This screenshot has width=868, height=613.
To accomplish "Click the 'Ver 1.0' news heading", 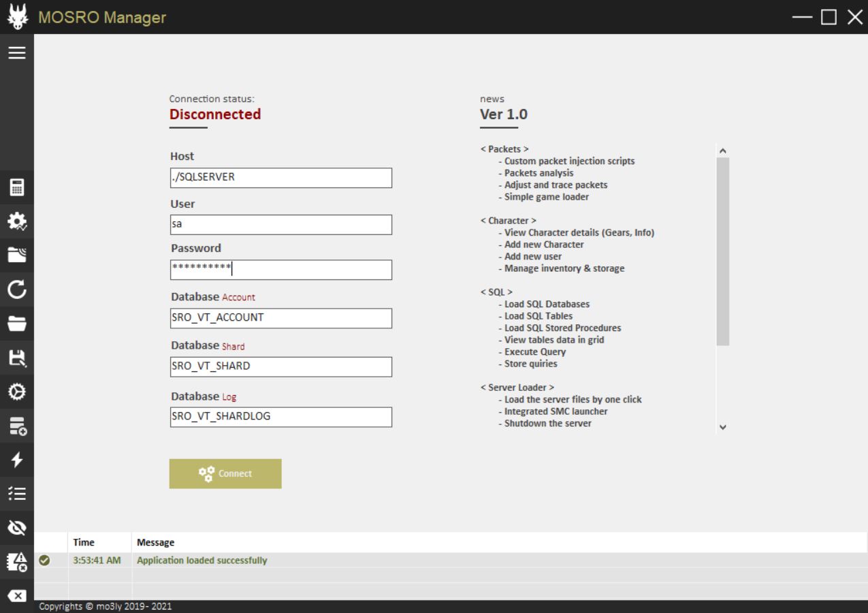I will pos(504,114).
